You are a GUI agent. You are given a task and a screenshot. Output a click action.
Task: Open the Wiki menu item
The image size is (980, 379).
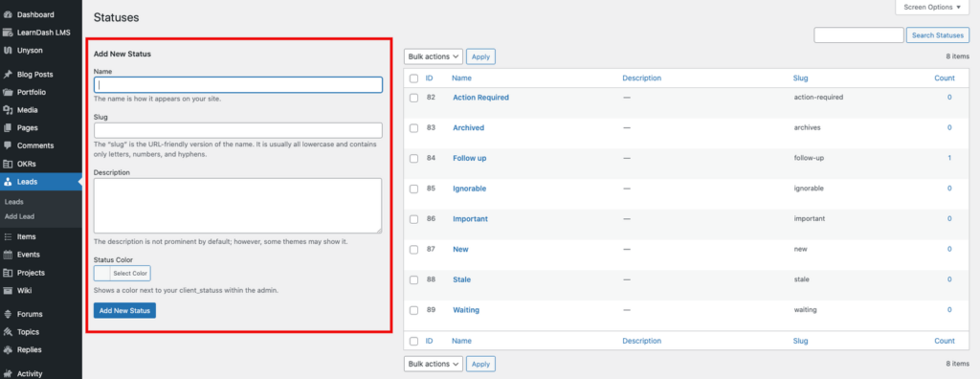click(24, 290)
